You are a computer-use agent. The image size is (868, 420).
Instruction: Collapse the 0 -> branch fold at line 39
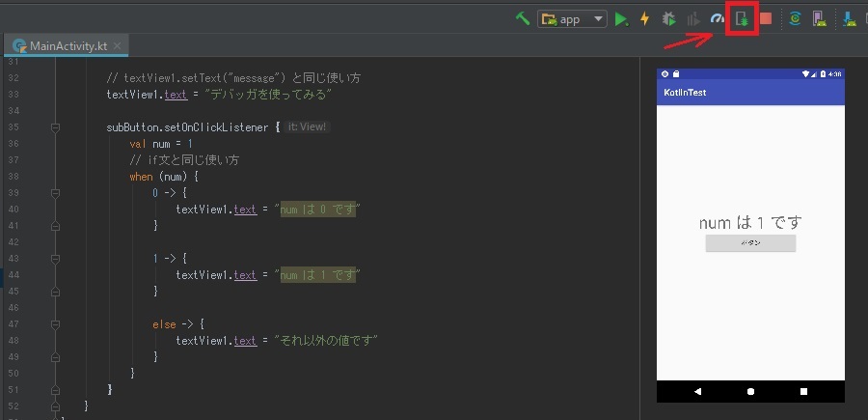[55, 193]
